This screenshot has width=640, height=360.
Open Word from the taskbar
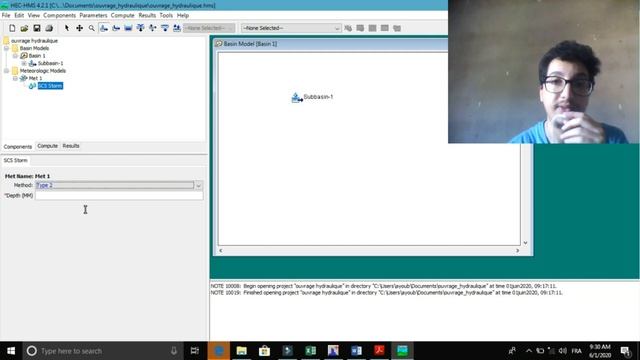356,351
